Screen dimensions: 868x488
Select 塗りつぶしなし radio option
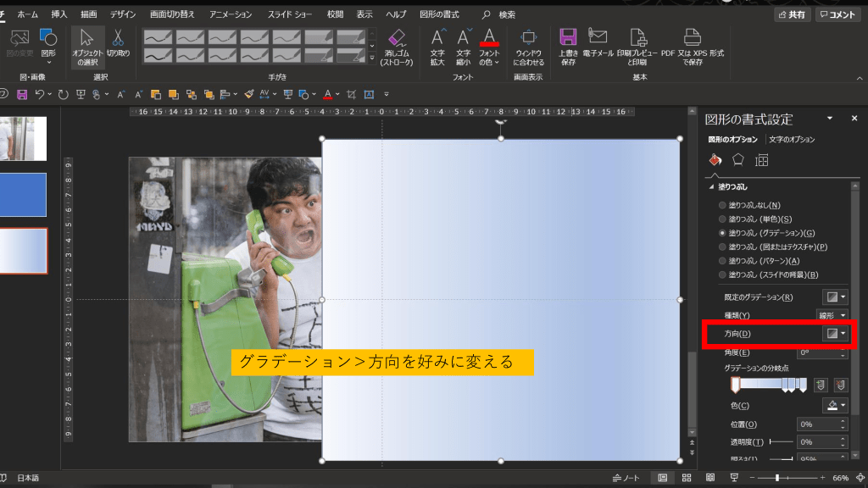coord(722,205)
